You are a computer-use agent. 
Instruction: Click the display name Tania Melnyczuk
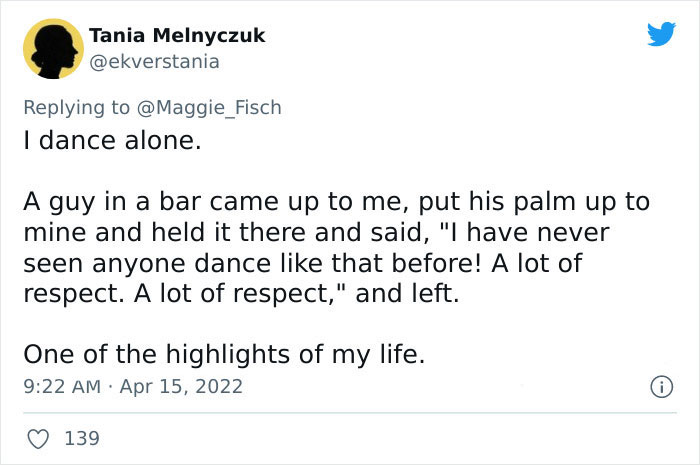click(x=177, y=35)
